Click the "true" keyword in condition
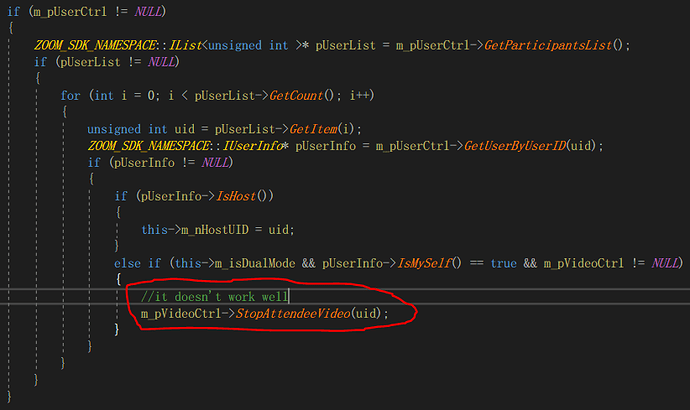690x410 pixels. pos(503,263)
